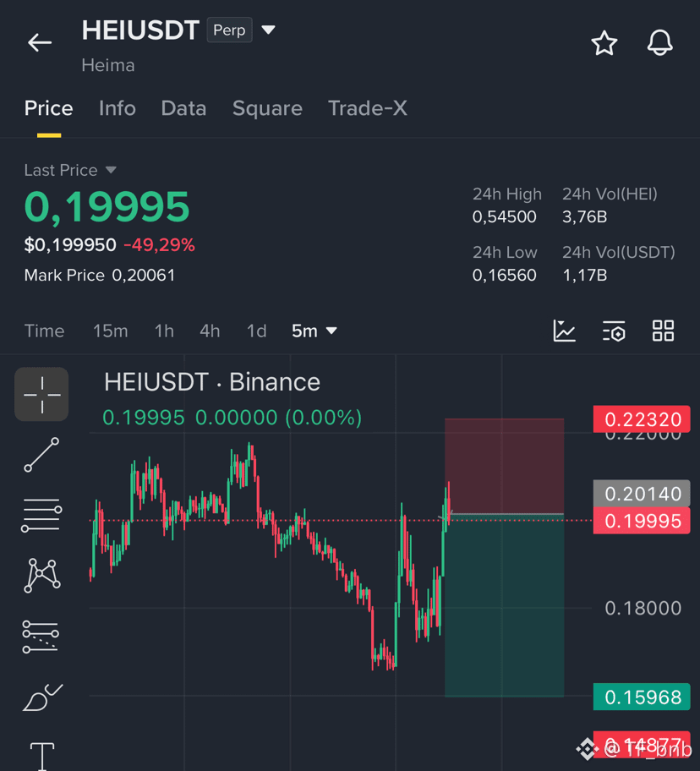Select the 1d interval
Screen dimensions: 700x771
click(x=257, y=331)
